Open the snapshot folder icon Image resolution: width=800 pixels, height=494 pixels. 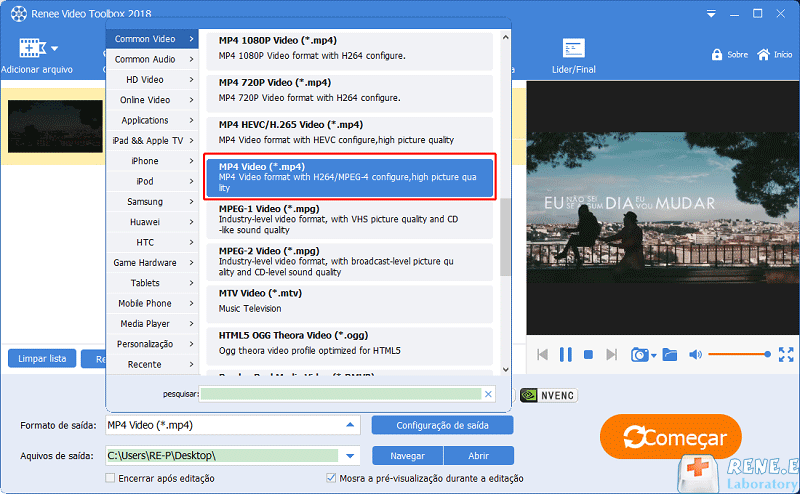[669, 354]
